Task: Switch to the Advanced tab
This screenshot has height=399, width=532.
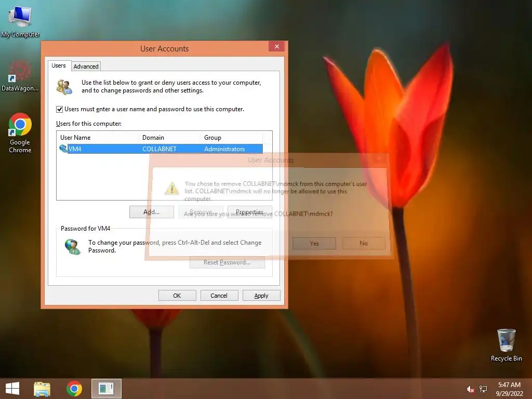Action: pos(86,66)
